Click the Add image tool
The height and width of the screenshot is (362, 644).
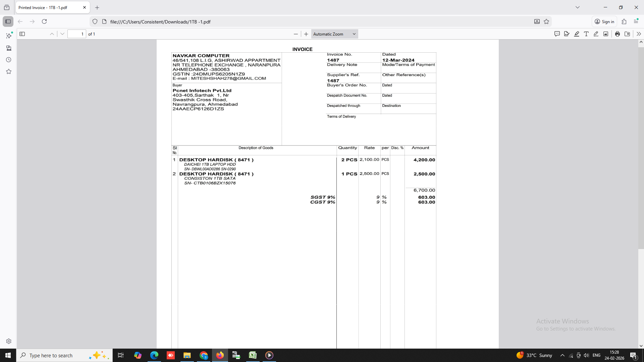606,34
